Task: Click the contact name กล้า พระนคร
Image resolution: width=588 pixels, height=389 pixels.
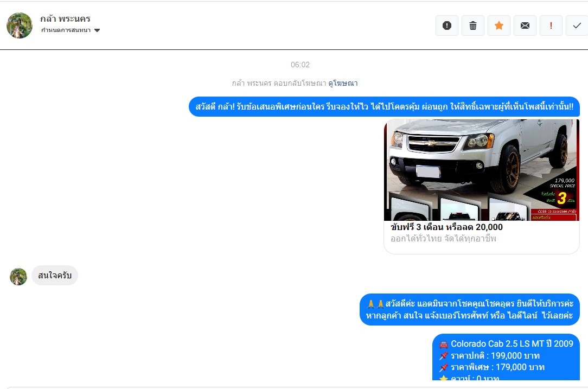Action: coord(65,18)
